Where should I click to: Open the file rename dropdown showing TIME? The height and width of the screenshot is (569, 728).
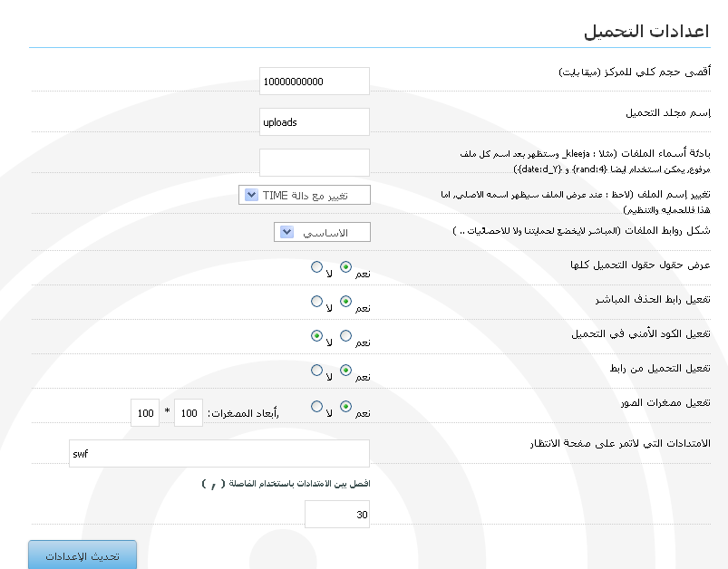[305, 195]
